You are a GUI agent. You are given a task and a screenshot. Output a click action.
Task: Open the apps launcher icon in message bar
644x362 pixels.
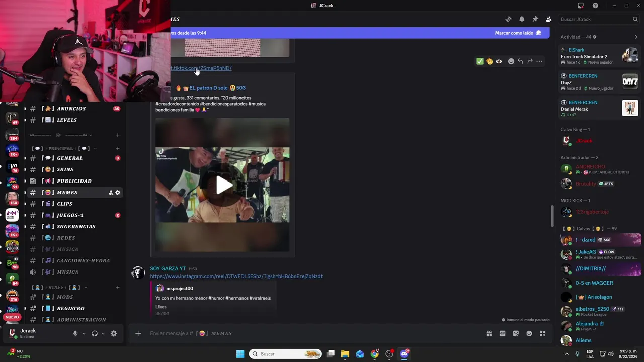(542, 333)
